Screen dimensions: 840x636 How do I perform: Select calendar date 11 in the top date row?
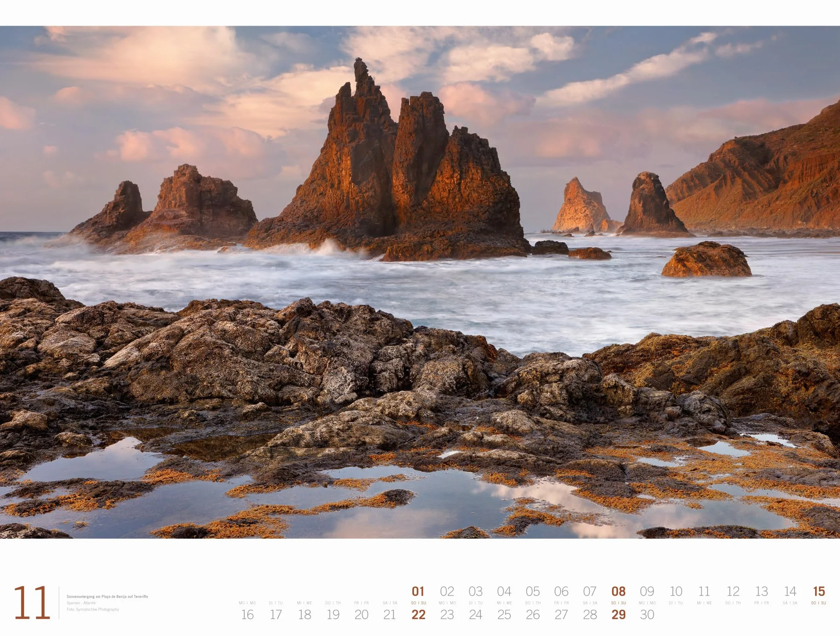click(704, 591)
